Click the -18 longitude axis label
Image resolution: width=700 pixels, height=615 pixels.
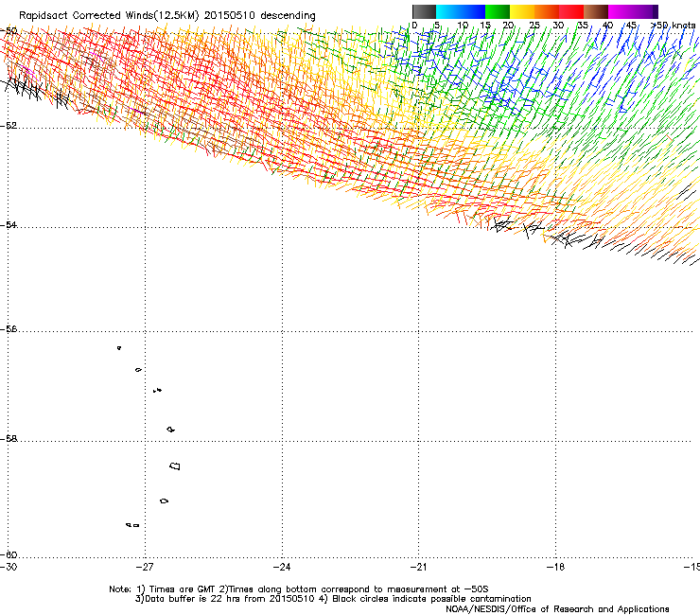(555, 567)
